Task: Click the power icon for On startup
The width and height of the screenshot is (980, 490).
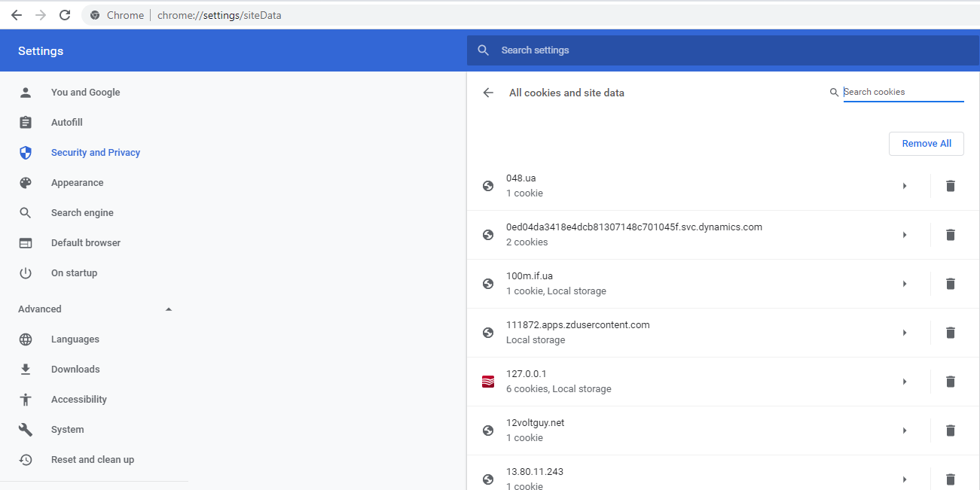Action: click(26, 273)
